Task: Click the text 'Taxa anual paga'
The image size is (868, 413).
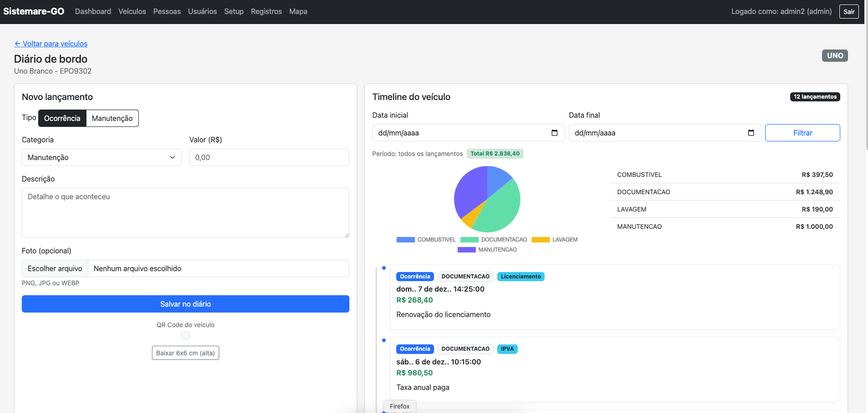Action: pyautogui.click(x=423, y=387)
